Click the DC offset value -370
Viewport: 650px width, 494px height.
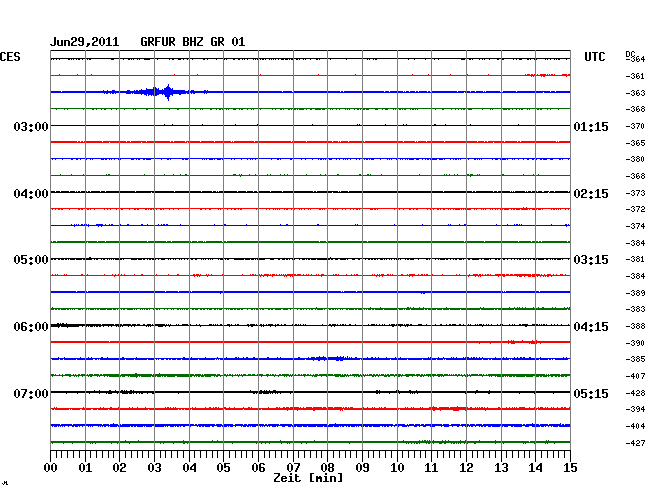pyautogui.click(x=635, y=126)
